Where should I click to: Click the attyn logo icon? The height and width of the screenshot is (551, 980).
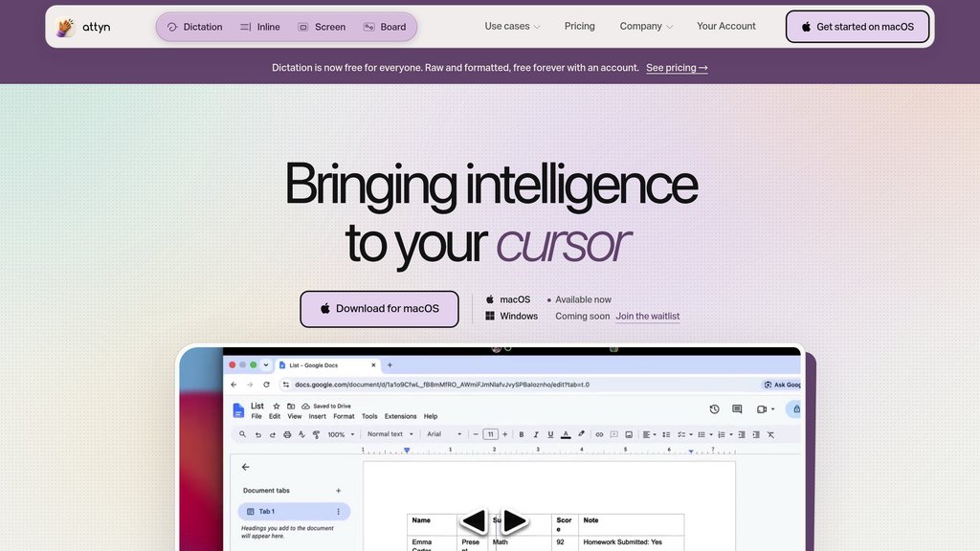pyautogui.click(x=65, y=27)
